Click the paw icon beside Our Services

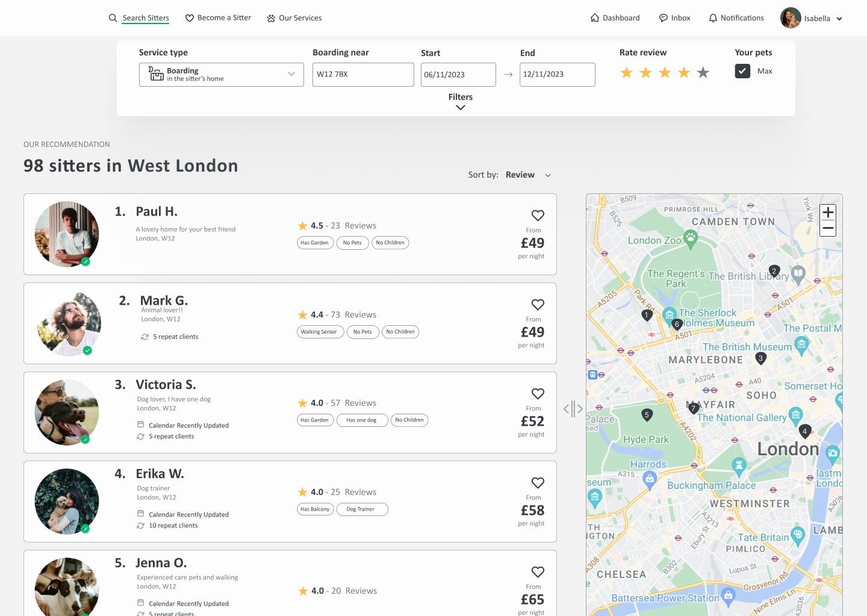(271, 18)
